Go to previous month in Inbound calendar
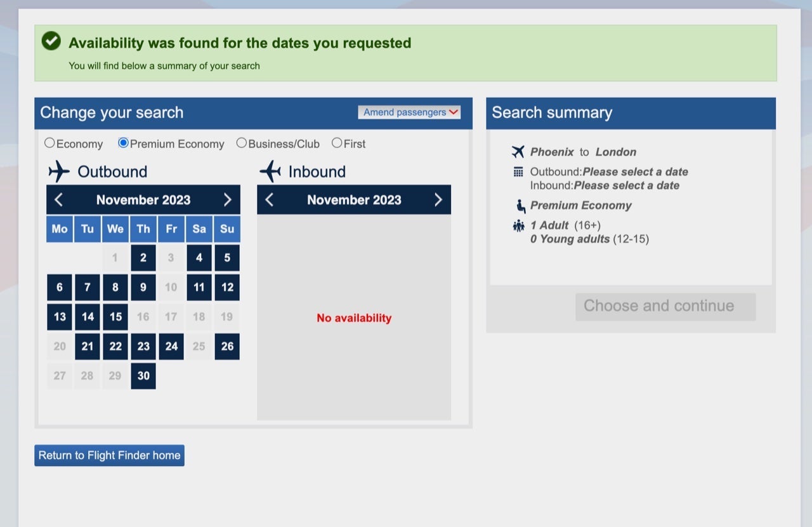Screen dimensions: 812x527 pyautogui.click(x=270, y=200)
